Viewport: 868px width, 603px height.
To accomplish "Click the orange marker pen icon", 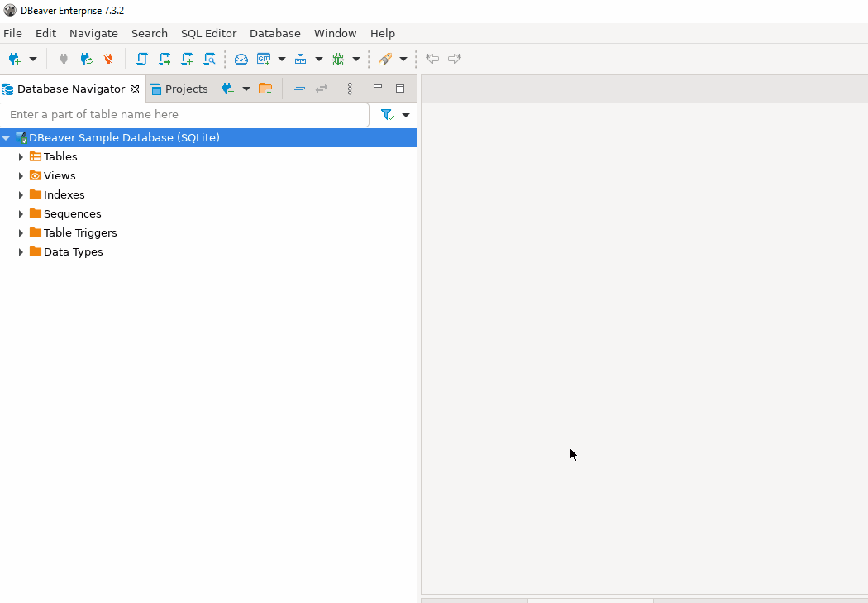I will [385, 59].
